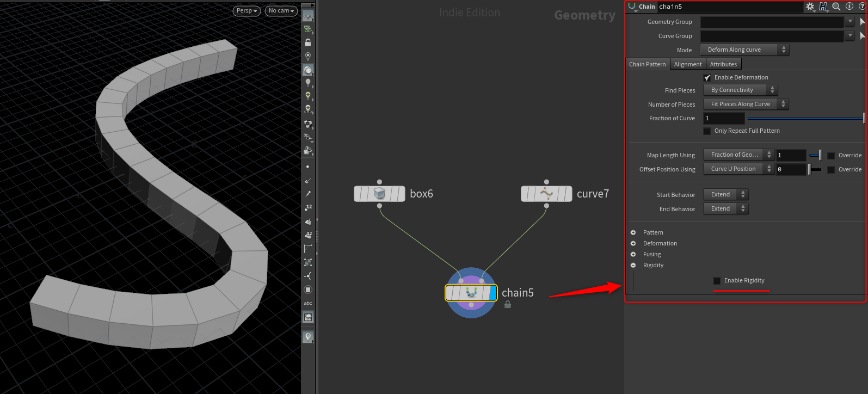Toggle display primitive normals icon
Image resolution: width=868 pixels, height=394 pixels.
pos(308,221)
